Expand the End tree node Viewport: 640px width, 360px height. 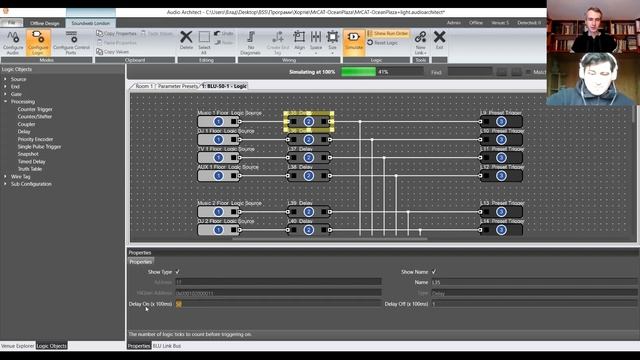pyautogui.click(x=5, y=87)
